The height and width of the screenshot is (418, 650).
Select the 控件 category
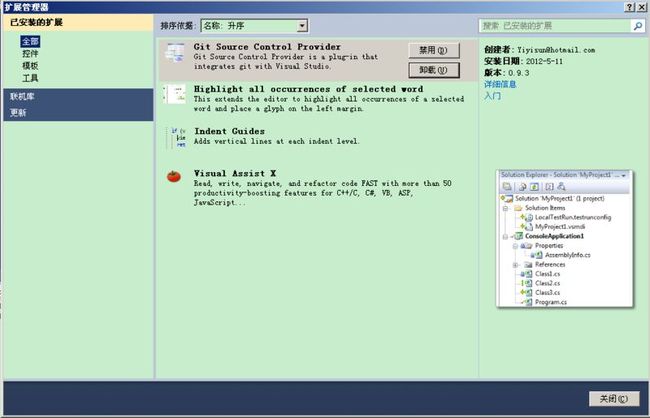click(x=30, y=53)
